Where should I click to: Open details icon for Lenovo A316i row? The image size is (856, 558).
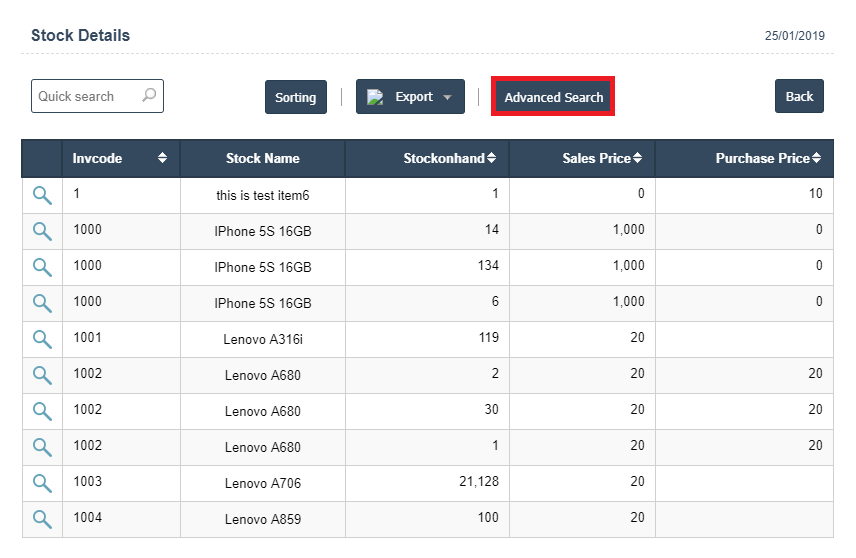(x=42, y=339)
